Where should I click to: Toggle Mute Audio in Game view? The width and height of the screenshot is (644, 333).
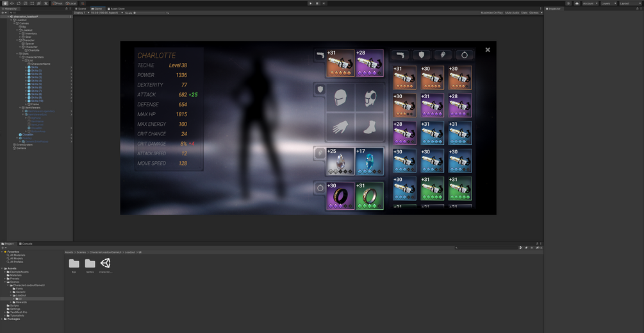[x=512, y=13]
